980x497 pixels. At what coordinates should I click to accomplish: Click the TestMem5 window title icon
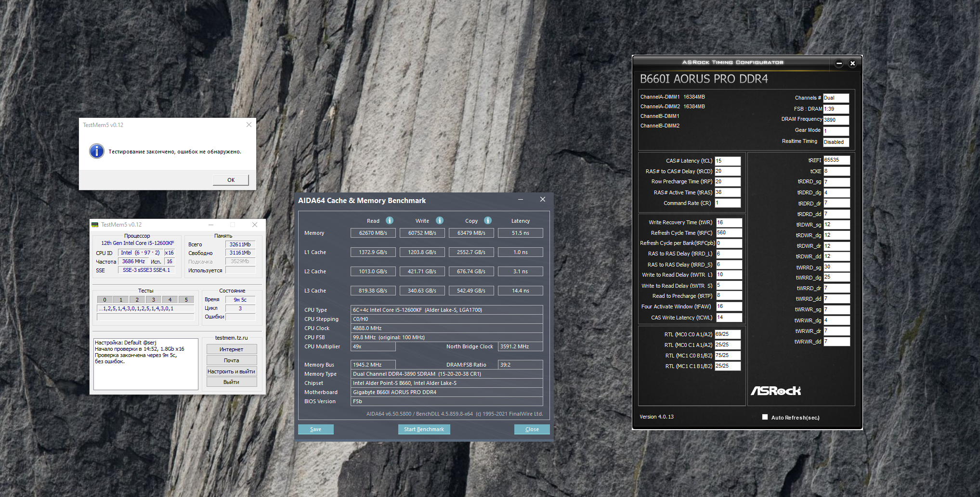tap(95, 225)
